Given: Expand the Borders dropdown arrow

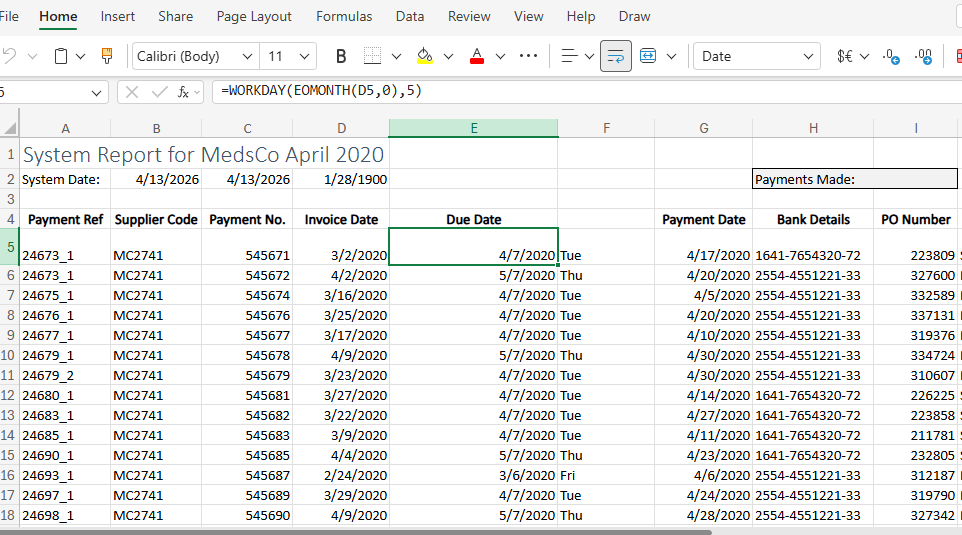Looking at the screenshot, I should coord(396,56).
